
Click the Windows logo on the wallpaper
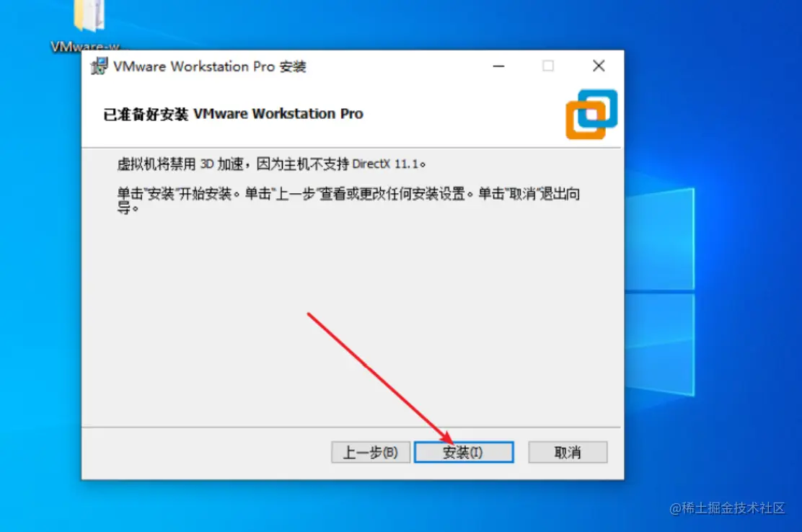659,291
